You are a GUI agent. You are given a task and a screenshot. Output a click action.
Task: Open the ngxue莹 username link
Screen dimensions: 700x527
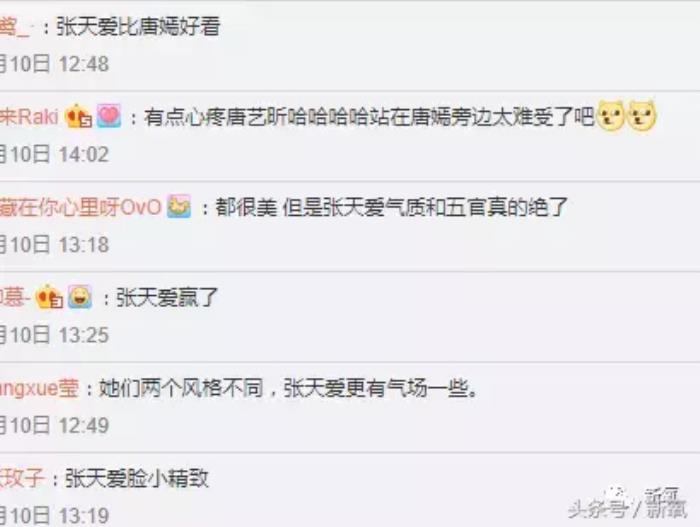(x=39, y=388)
